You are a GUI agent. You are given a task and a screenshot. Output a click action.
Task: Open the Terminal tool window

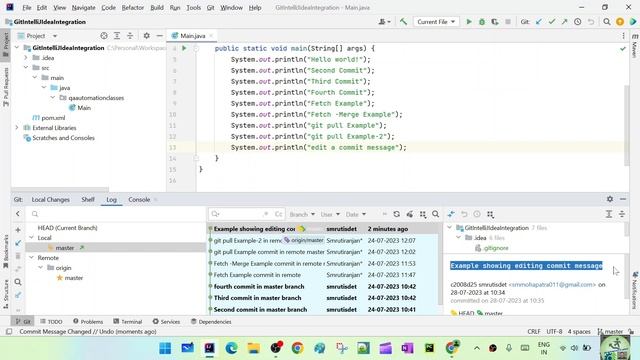(x=128, y=322)
